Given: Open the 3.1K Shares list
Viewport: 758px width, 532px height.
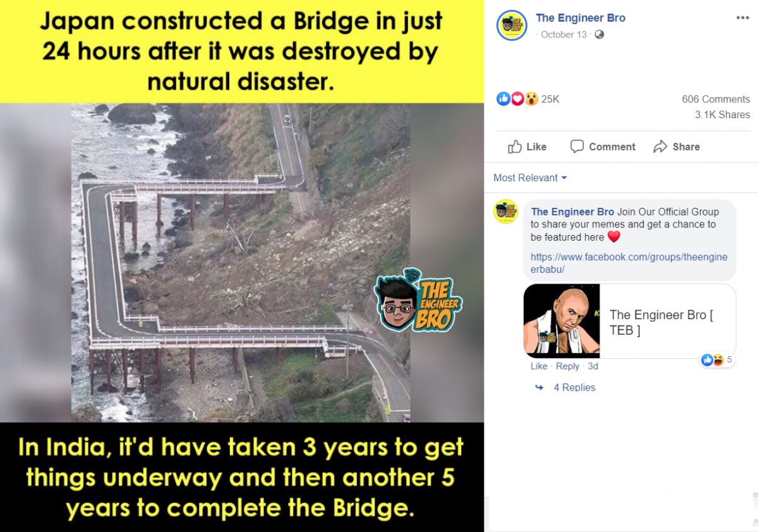Looking at the screenshot, I should point(723,115).
